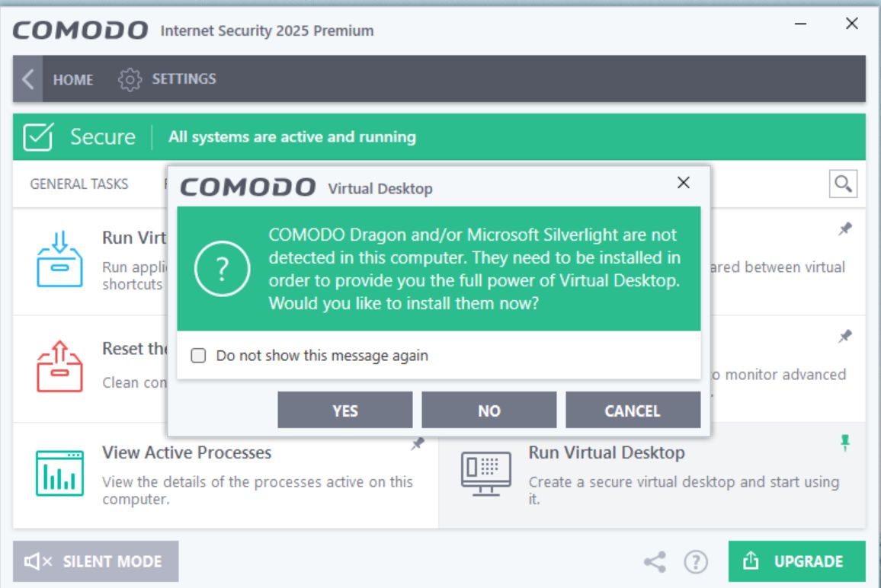
Task: Close the Comodo main window
Action: pyautogui.click(x=852, y=23)
